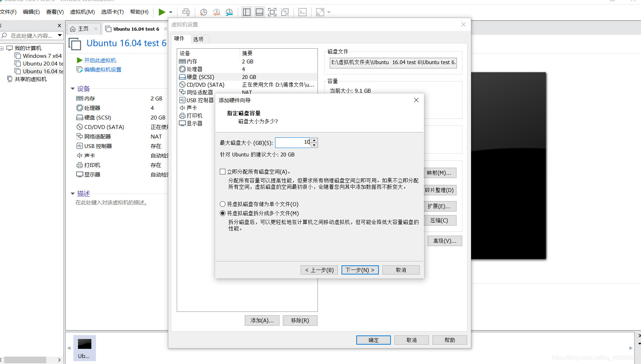Open the library search filter dropdown
Screen dimensions: 641x364
coord(60,35)
